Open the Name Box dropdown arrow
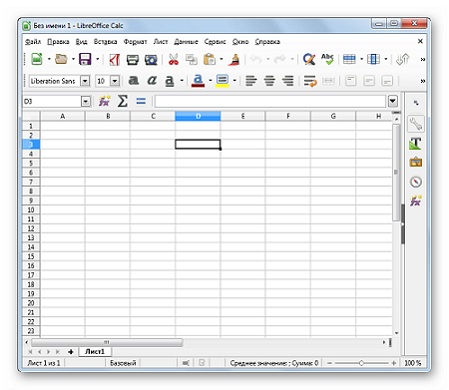449x390 pixels. tap(86, 101)
